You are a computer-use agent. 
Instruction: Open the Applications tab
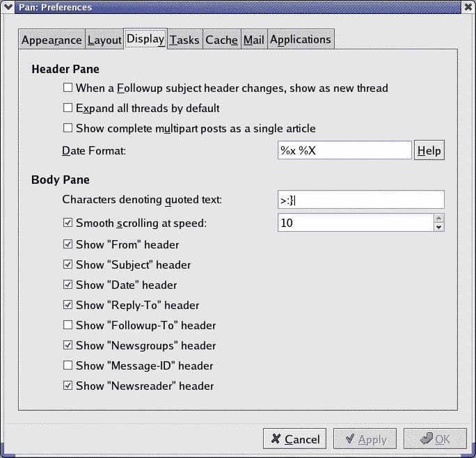(x=301, y=40)
